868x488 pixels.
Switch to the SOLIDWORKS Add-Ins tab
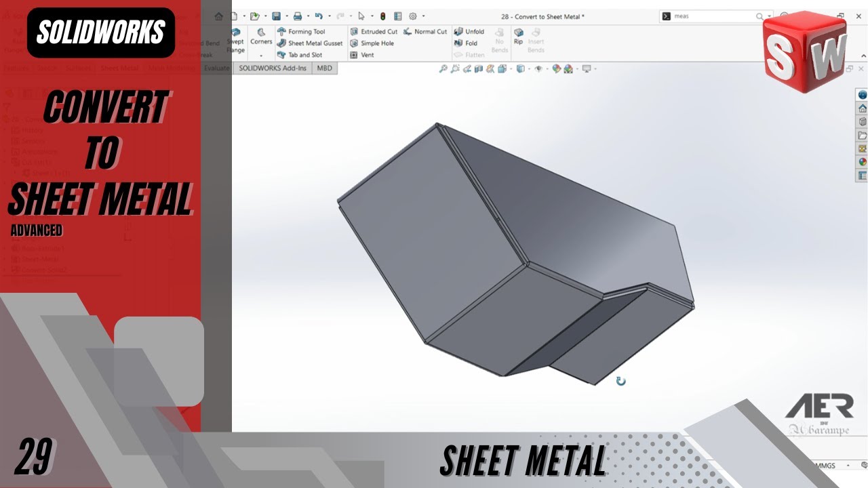click(x=273, y=68)
